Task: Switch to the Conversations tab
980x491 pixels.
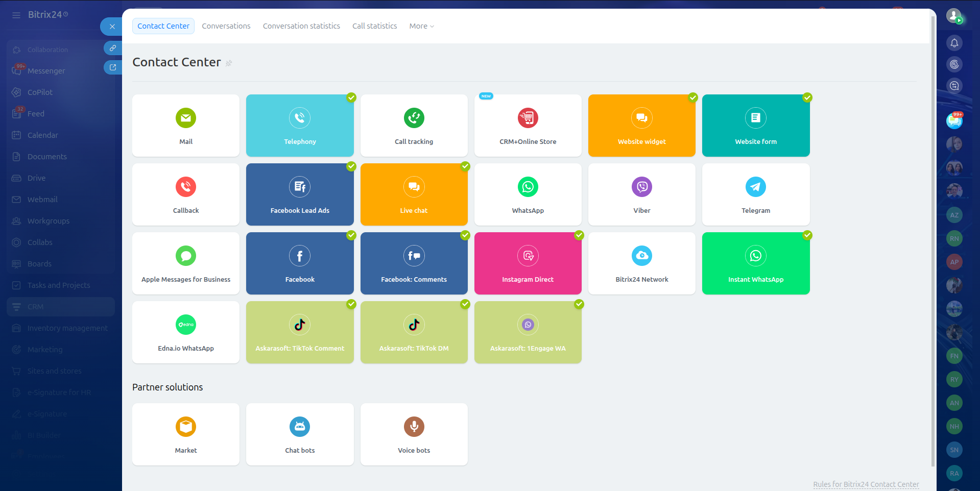Action: coord(226,26)
